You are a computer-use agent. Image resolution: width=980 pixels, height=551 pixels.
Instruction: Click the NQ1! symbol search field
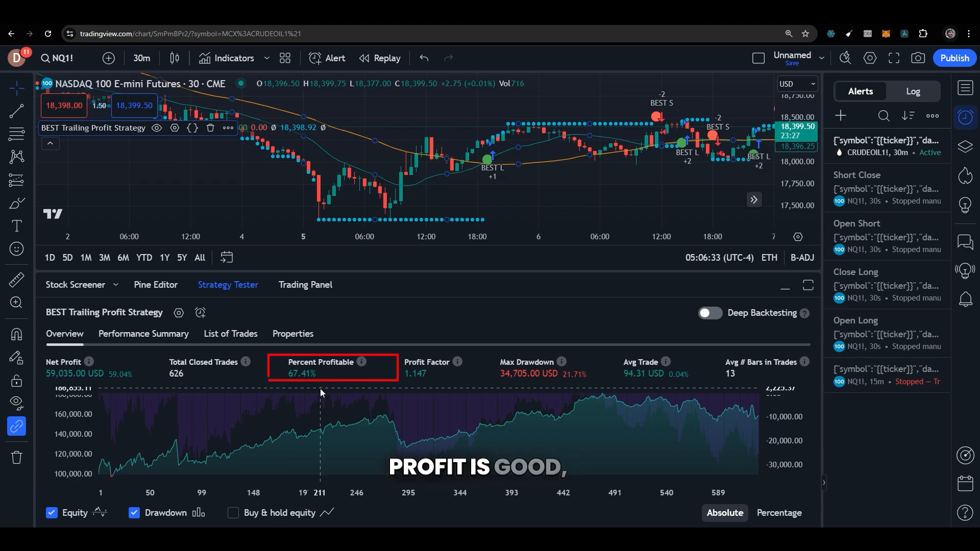pos(57,58)
